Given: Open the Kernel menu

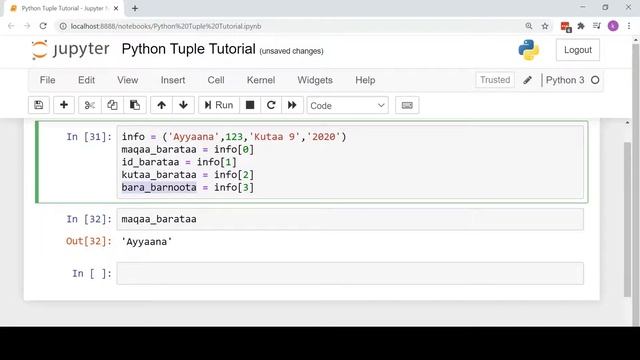Looking at the screenshot, I should [x=261, y=80].
